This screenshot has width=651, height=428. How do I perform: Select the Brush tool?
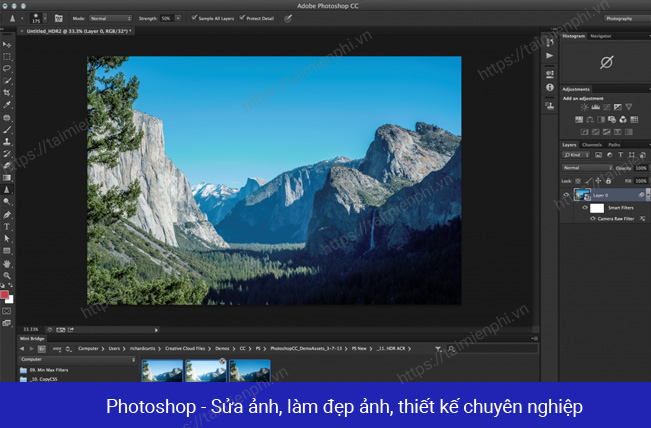coord(7,130)
